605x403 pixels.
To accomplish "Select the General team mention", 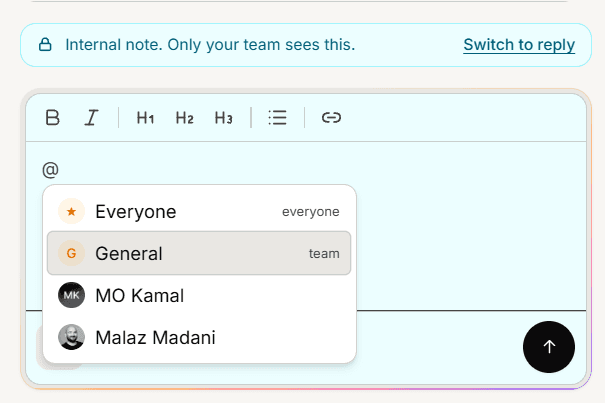I will pos(199,253).
